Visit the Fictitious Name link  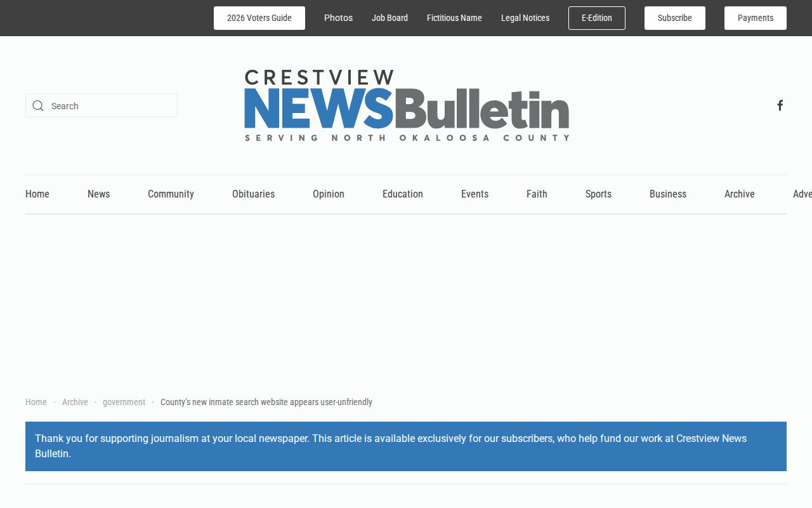pyautogui.click(x=454, y=18)
